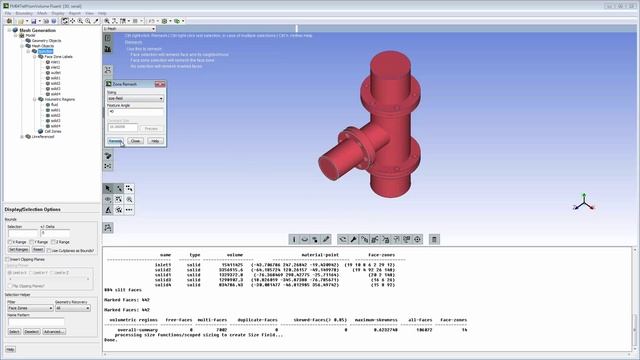Image resolution: width=640 pixels, height=360 pixels.
Task: Click the zoom-out magnifier in the top toolbar
Action: pyautogui.click(x=88, y=21)
